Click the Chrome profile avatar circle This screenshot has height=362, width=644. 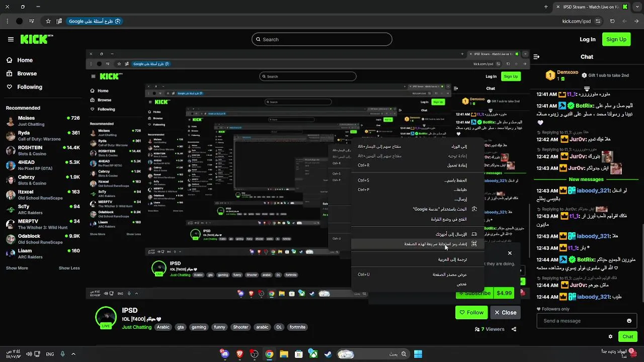click(19, 21)
